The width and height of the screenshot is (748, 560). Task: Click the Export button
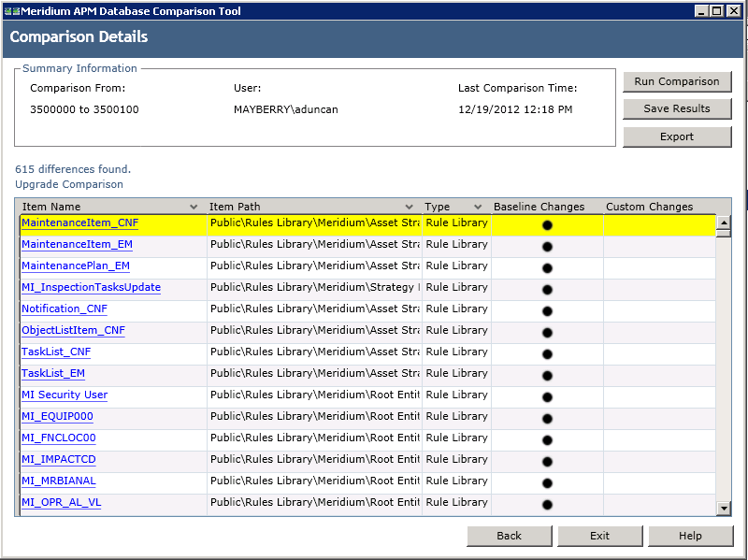coord(677,136)
